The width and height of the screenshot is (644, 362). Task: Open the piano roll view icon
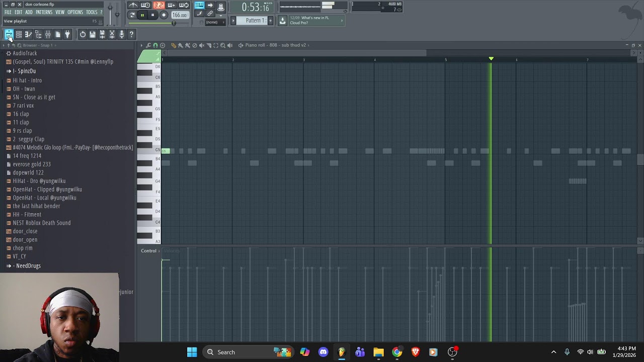(28, 34)
